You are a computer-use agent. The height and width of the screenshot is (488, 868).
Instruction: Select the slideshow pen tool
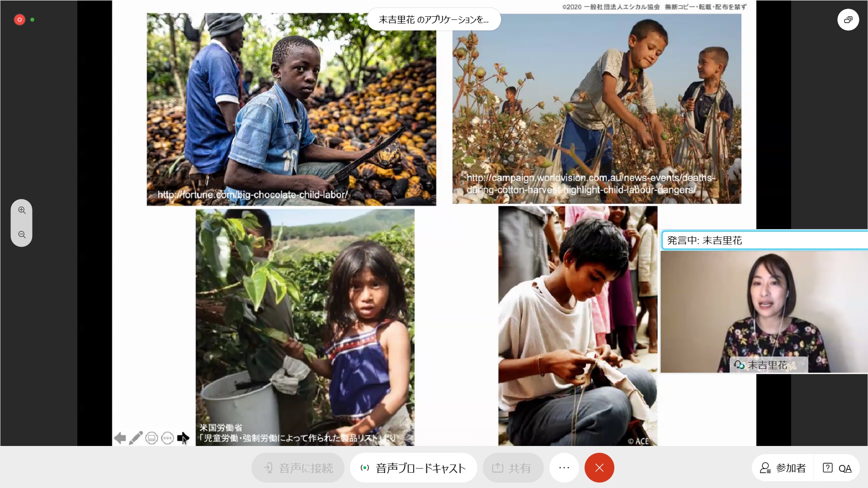[136, 438]
